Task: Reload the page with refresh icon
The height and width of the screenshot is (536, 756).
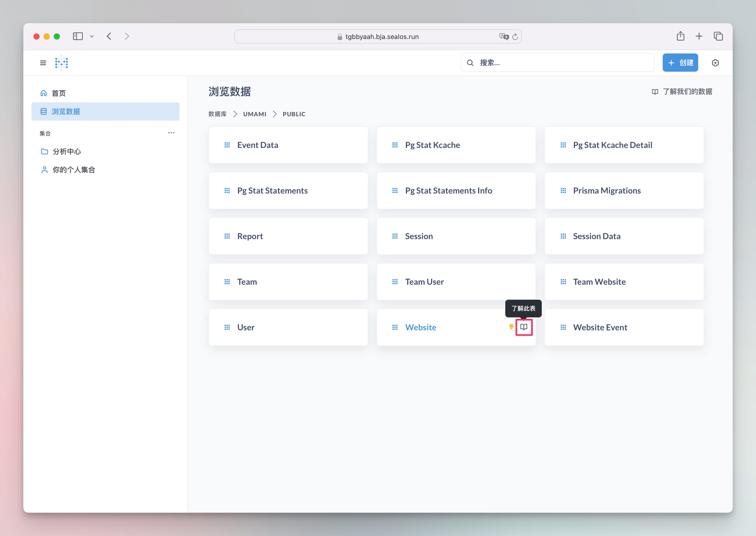Action: point(515,37)
